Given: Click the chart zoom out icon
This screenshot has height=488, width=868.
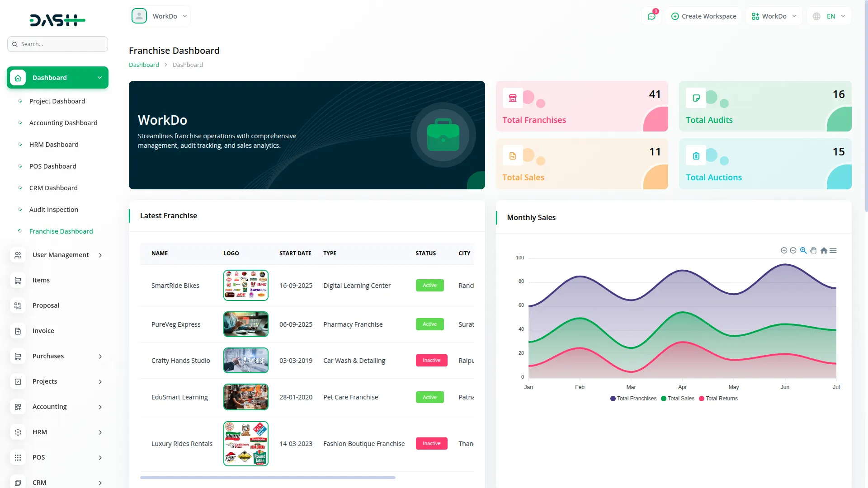Looking at the screenshot, I should click(x=793, y=250).
